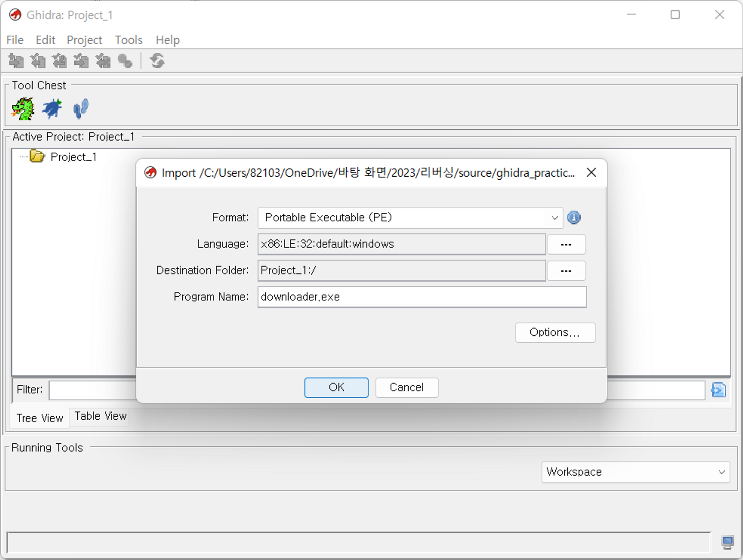The image size is (743, 560).
Task: Click the bottom status message bar
Action: click(359, 542)
